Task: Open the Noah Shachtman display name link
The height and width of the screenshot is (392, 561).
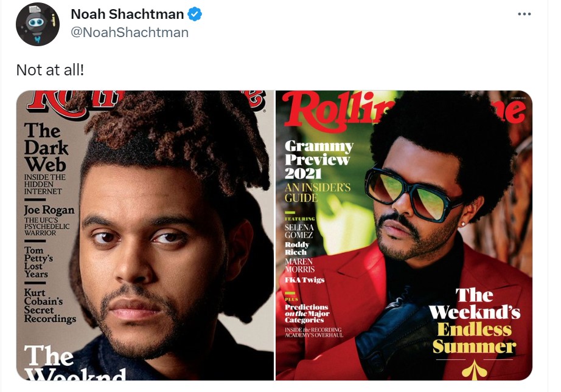Action: click(x=127, y=15)
